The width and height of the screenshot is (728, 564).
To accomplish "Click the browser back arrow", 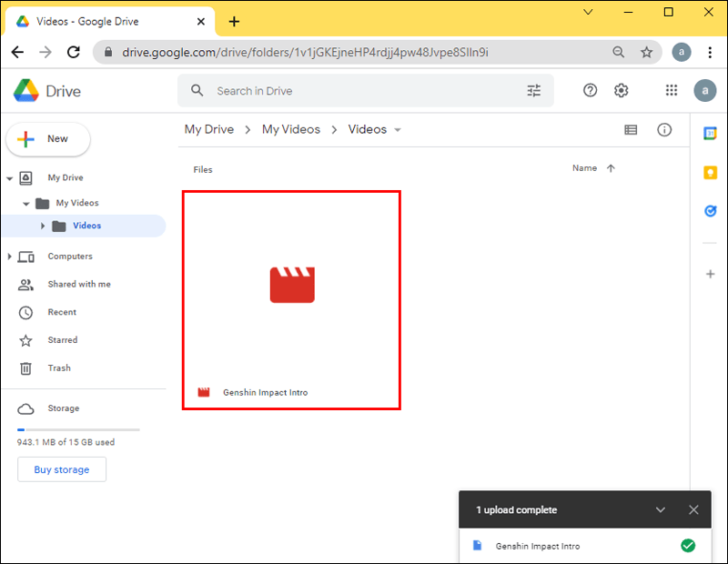I will click(17, 52).
